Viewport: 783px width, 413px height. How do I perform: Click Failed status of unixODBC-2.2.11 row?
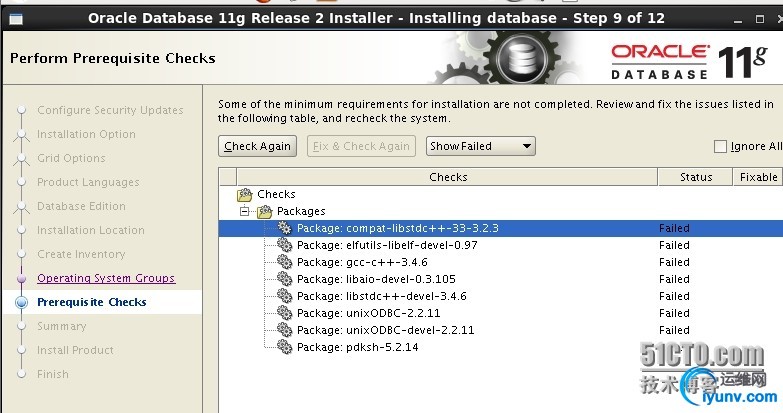click(x=674, y=313)
